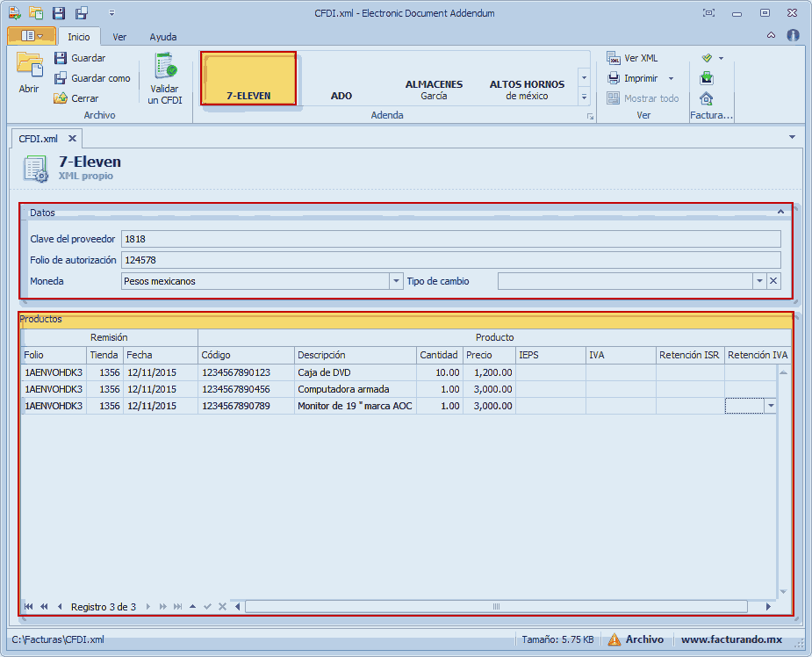Open the Moneda dropdown
This screenshot has width=812, height=657.
click(x=395, y=281)
